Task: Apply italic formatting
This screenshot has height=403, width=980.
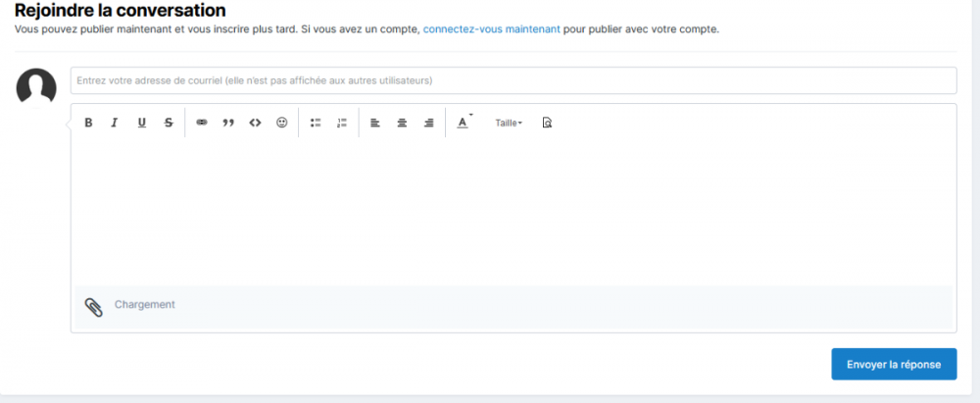Action: [115, 123]
